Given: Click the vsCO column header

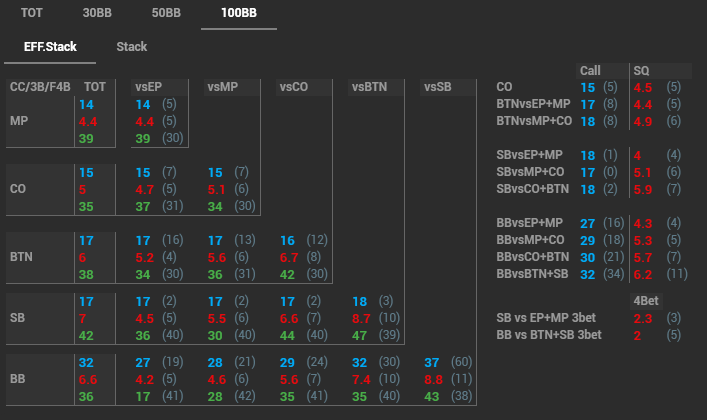Looking at the screenshot, I should pyautogui.click(x=294, y=86).
